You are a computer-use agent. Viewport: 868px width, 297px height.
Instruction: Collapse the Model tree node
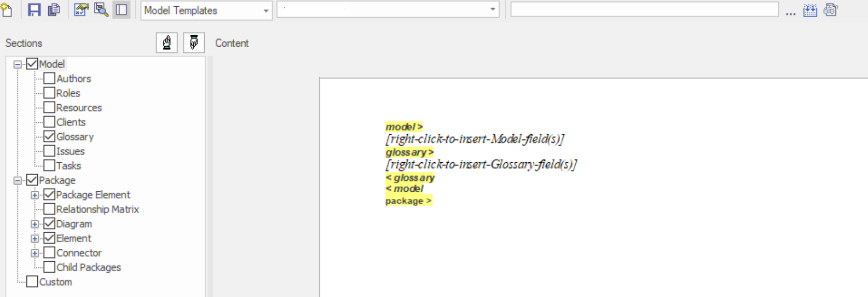(x=18, y=64)
